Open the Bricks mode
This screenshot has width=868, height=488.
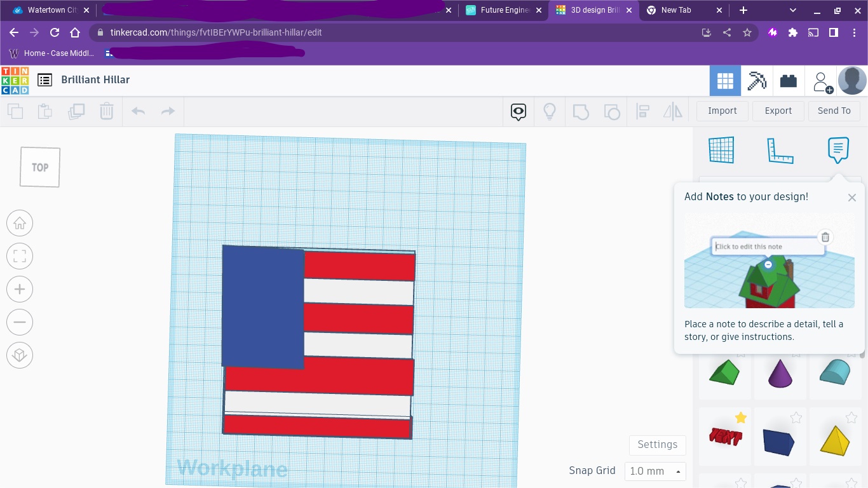point(789,81)
